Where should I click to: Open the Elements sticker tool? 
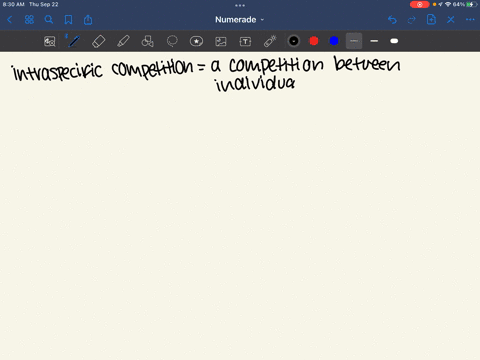point(196,41)
